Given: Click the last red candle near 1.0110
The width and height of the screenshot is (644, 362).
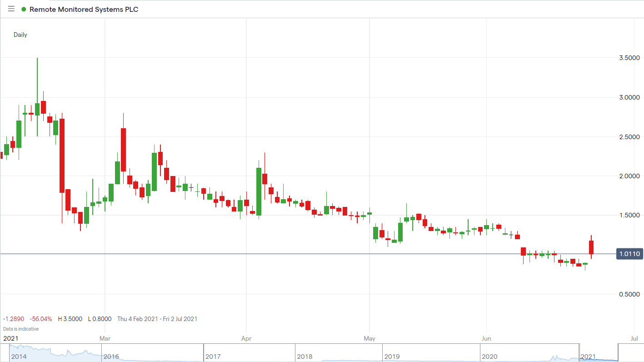Looking at the screenshot, I should (591, 247).
